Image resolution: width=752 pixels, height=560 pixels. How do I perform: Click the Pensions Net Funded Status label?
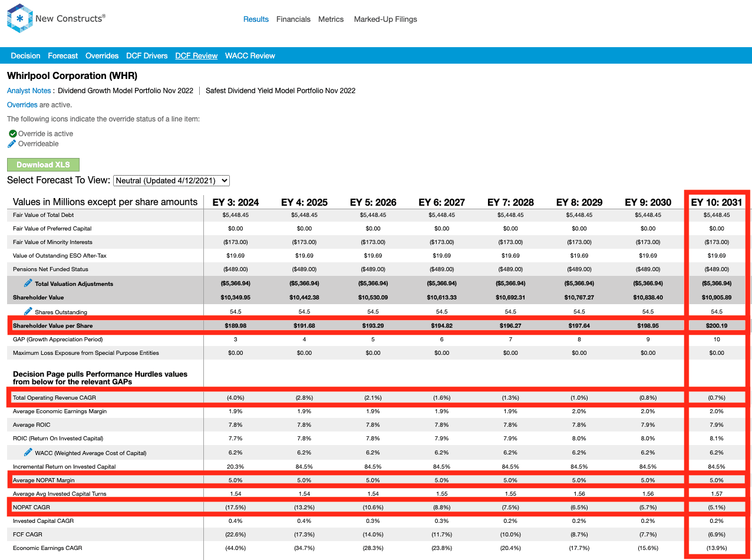51,269
